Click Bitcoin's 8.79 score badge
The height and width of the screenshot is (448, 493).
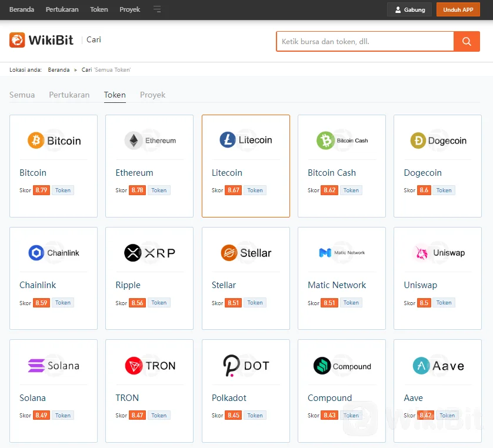tap(41, 190)
